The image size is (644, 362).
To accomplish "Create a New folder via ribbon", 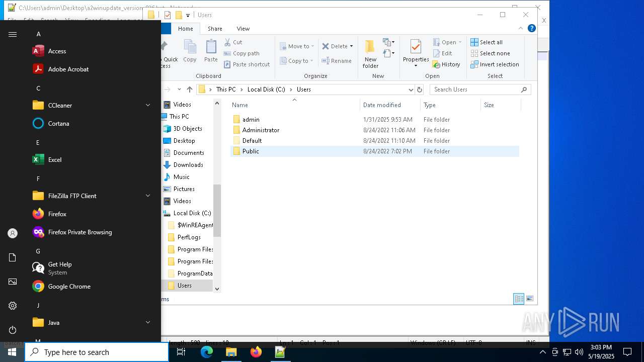I will pos(370,54).
